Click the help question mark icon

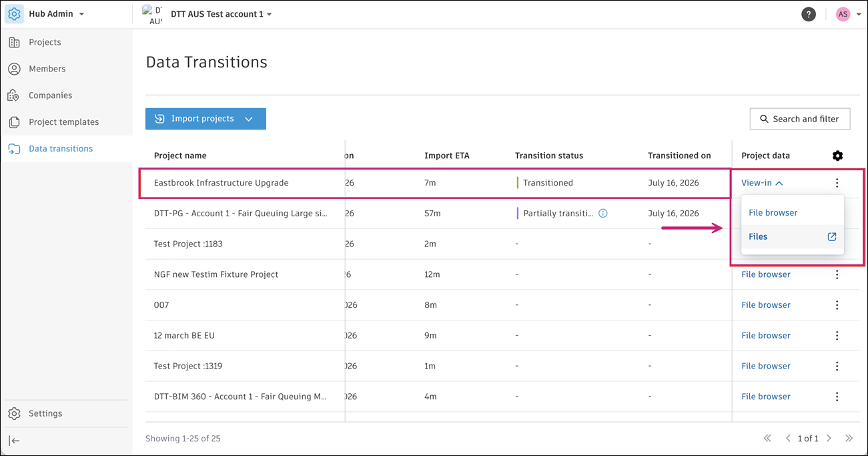(809, 14)
